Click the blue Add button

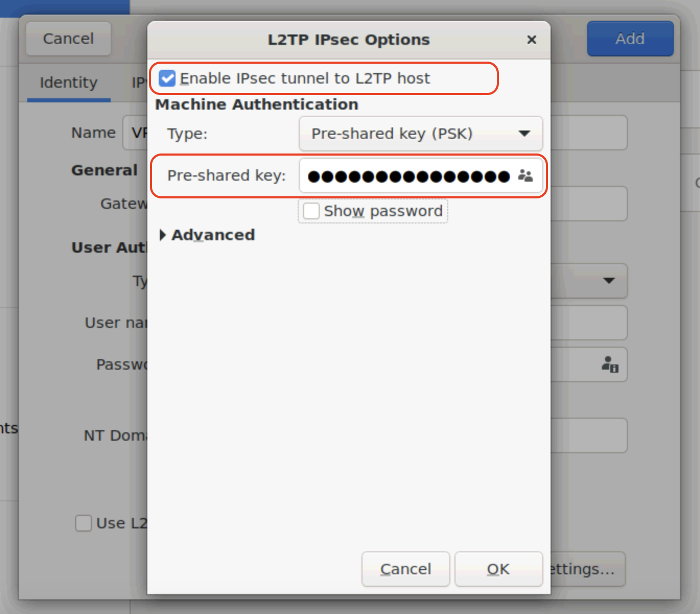point(630,39)
